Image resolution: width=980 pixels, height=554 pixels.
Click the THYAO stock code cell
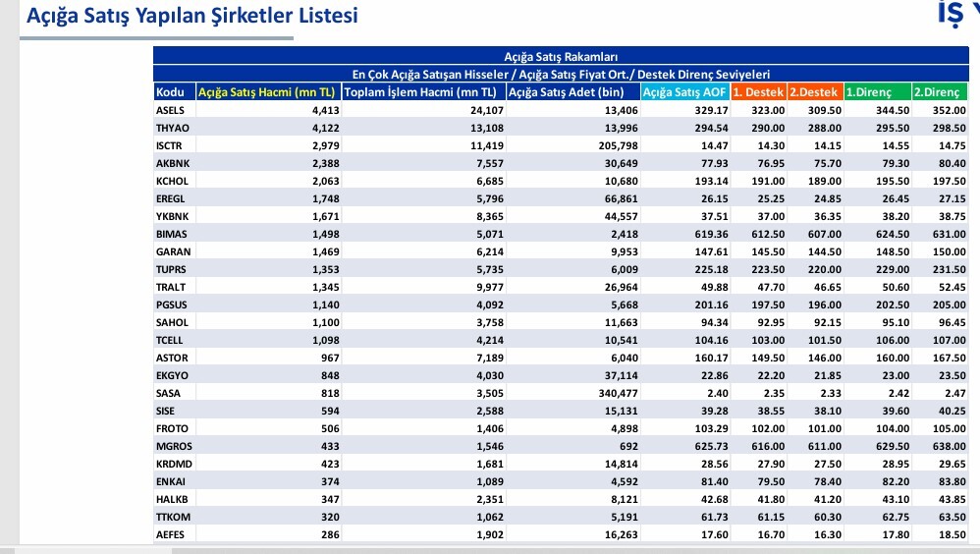point(172,128)
